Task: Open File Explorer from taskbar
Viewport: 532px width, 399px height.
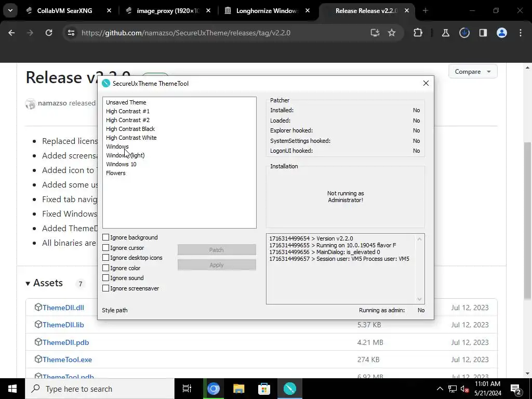Action: coord(238,389)
